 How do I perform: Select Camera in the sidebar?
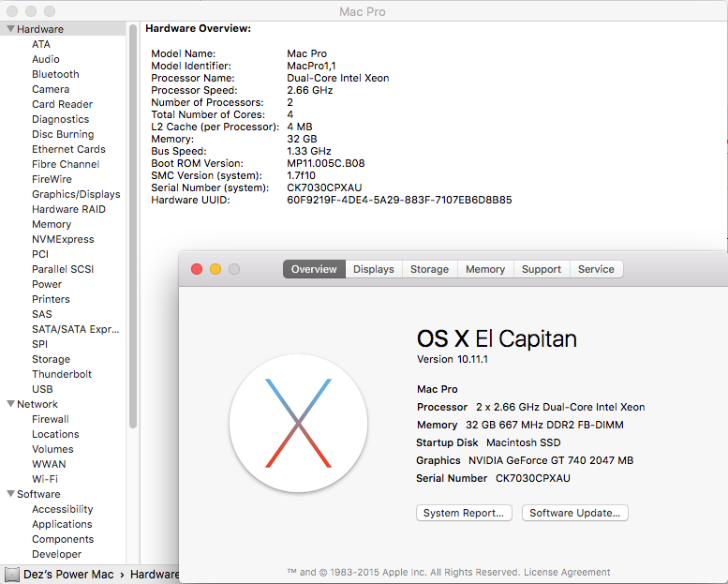click(51, 89)
